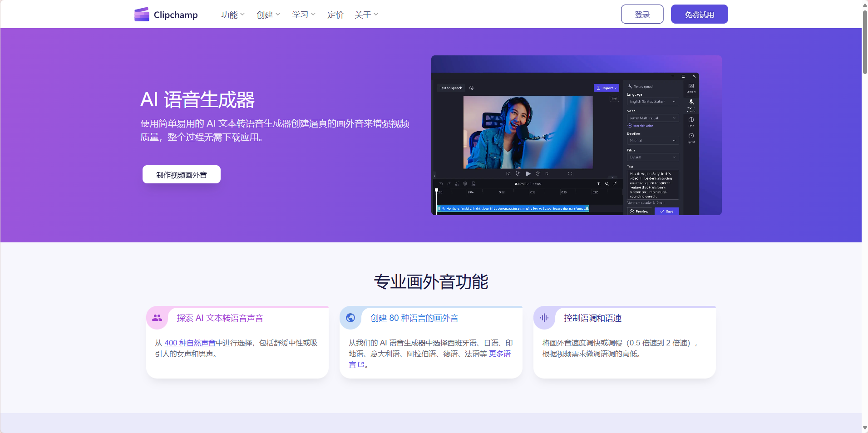The height and width of the screenshot is (433, 868).
Task: Open the Pitch dropdown set to Default
Action: coord(652,157)
